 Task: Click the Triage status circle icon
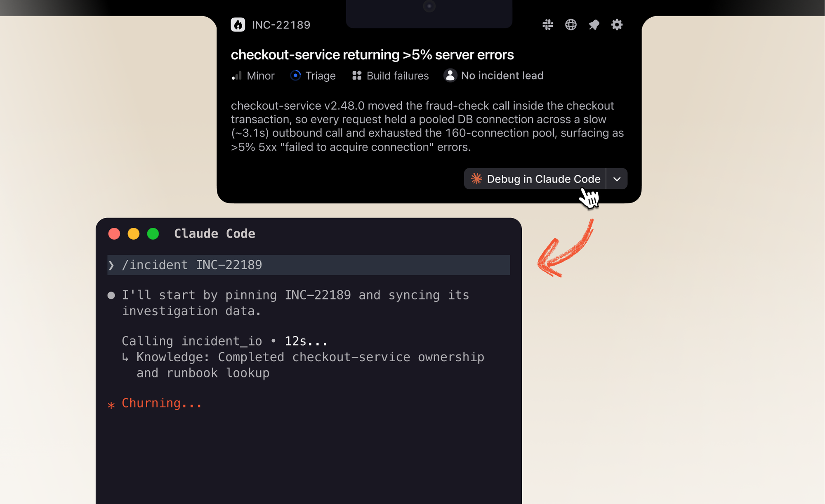coord(295,75)
